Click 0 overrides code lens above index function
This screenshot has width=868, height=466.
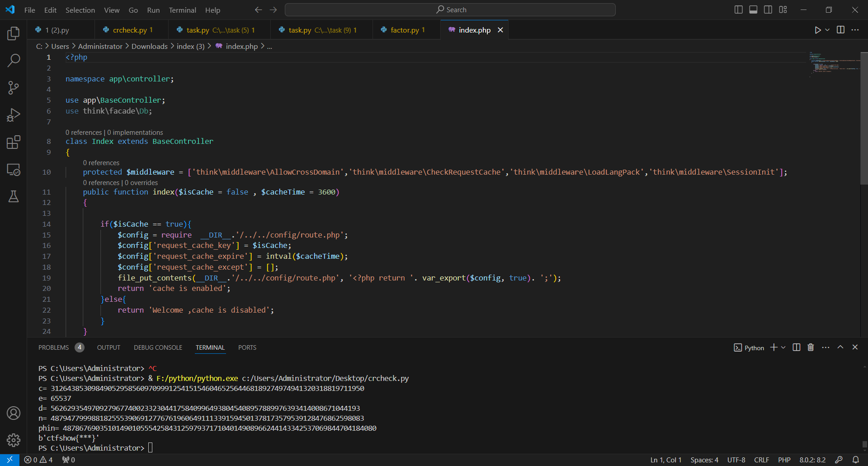tap(141, 183)
